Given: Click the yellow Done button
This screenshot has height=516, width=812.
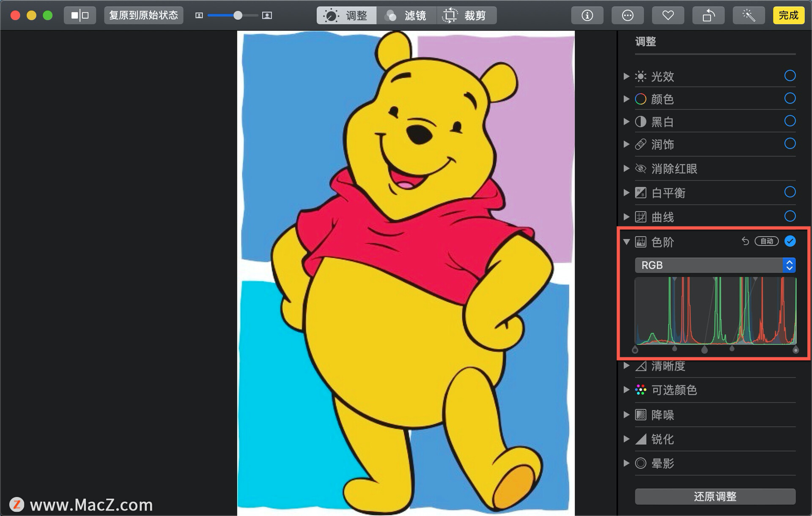Looking at the screenshot, I should pos(788,16).
